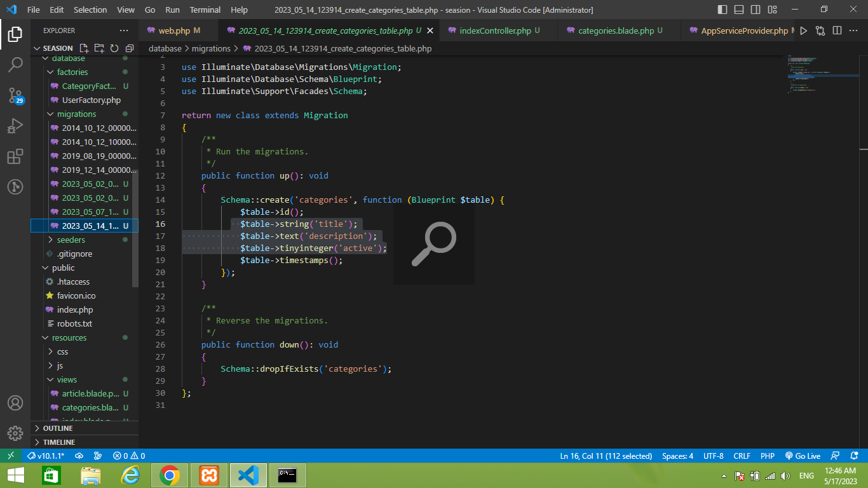The image size is (868, 488).
Task: Toggle Secondary Side Bar layout button
Action: coord(756,10)
